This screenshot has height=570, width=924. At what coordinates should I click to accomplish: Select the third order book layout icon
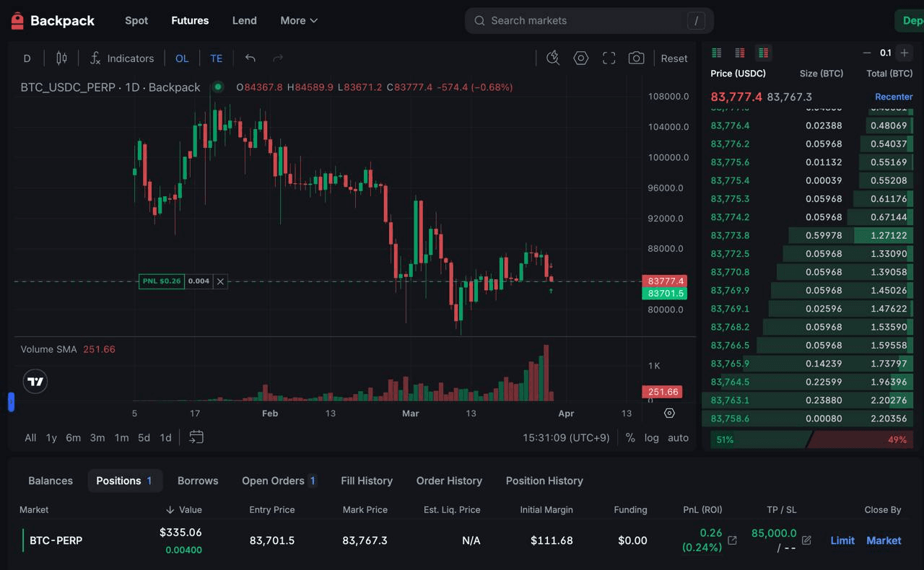(x=763, y=53)
